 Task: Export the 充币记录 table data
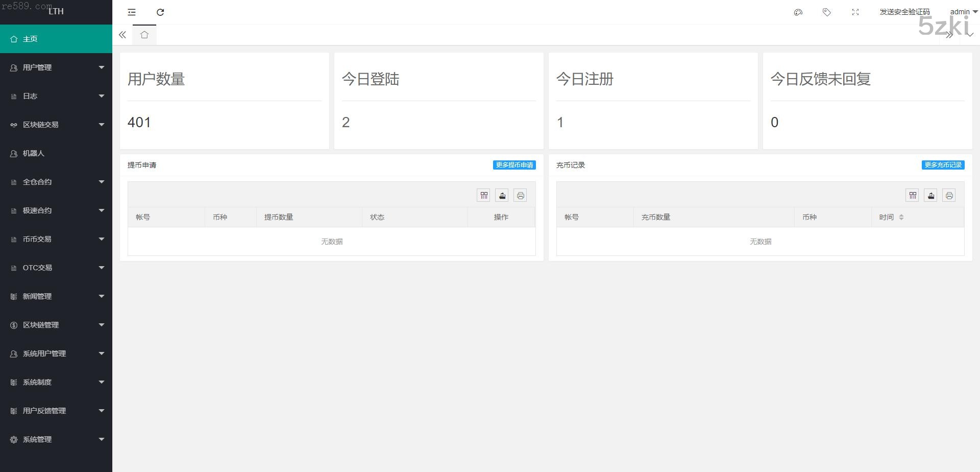(x=930, y=195)
